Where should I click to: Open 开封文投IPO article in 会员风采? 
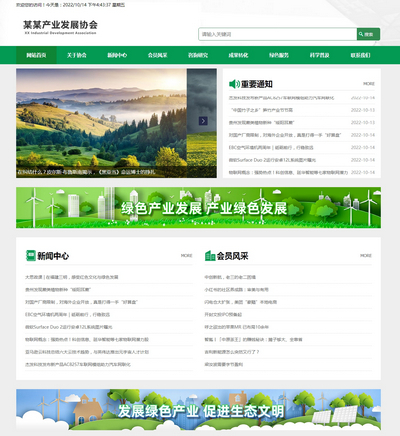pyautogui.click(x=223, y=314)
